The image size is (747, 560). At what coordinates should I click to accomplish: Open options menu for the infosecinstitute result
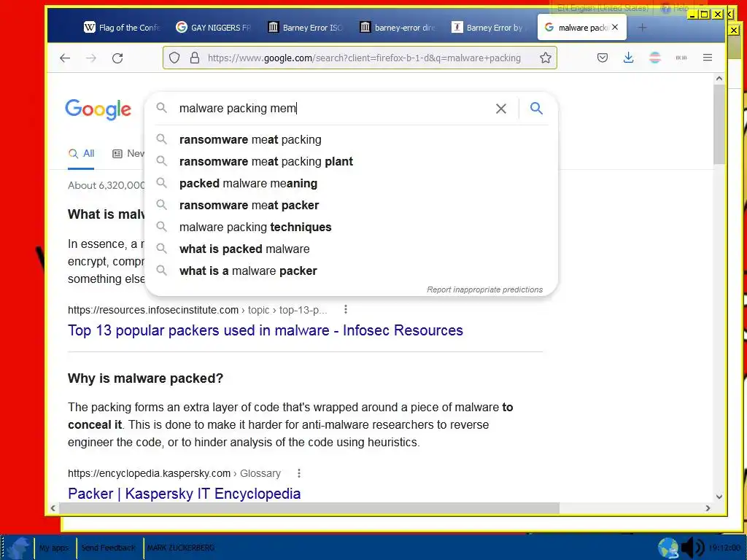pos(345,309)
